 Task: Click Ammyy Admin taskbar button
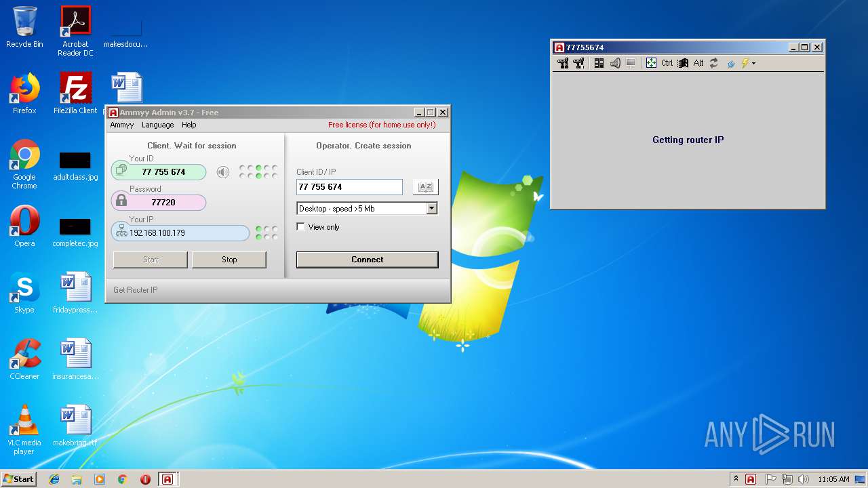pyautogui.click(x=167, y=479)
